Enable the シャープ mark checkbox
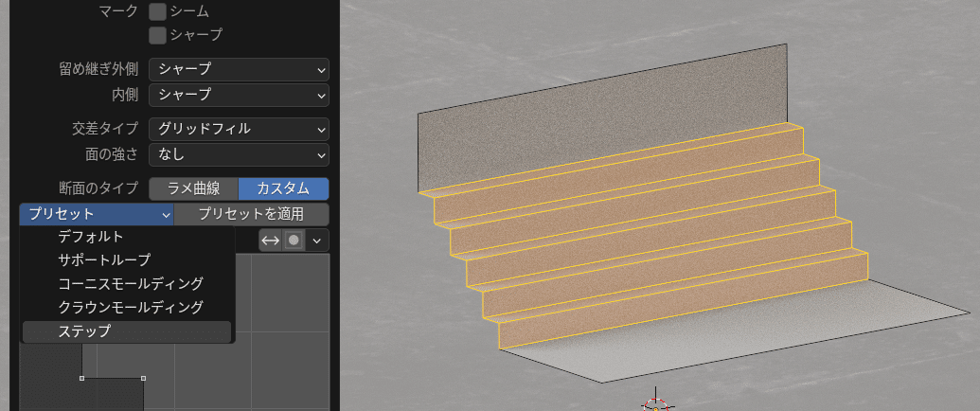 click(x=157, y=35)
